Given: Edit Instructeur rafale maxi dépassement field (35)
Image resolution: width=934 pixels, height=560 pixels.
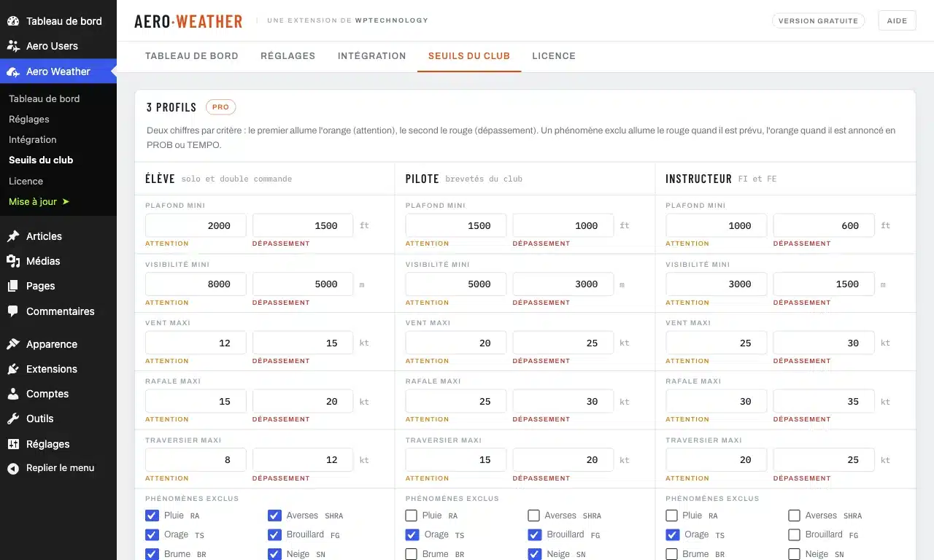Looking at the screenshot, I should 824,402.
